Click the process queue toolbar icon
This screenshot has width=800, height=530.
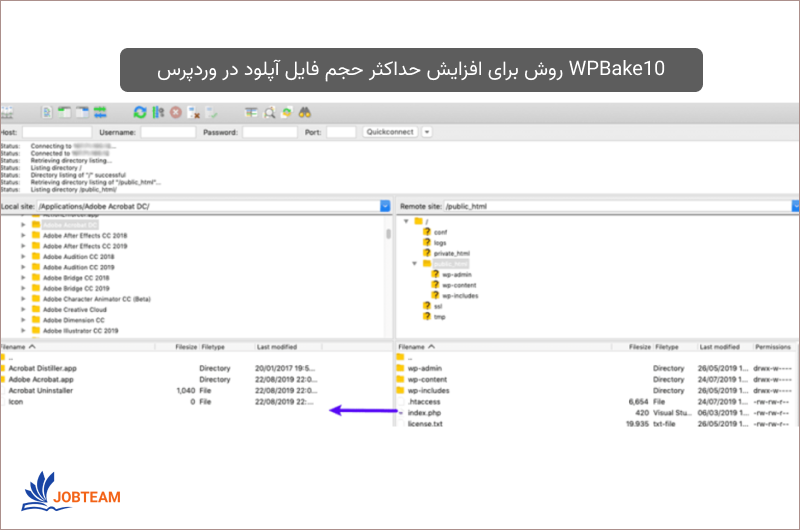pyautogui.click(x=158, y=113)
